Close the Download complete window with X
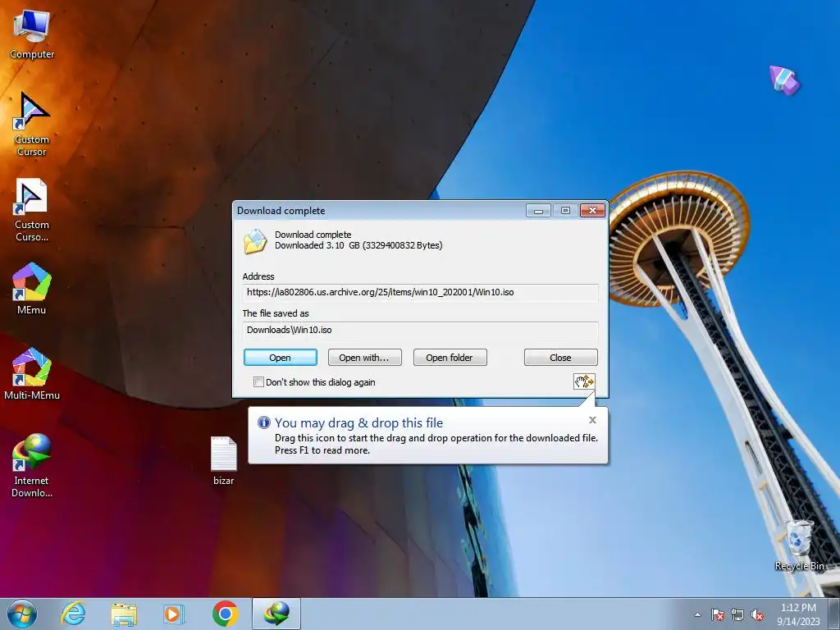 [592, 211]
